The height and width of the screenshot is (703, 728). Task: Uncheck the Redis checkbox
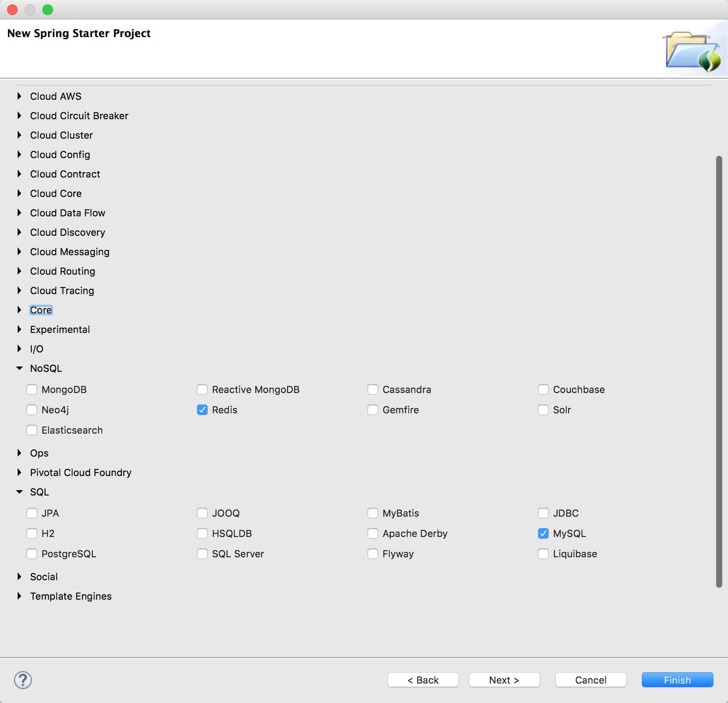coord(202,410)
